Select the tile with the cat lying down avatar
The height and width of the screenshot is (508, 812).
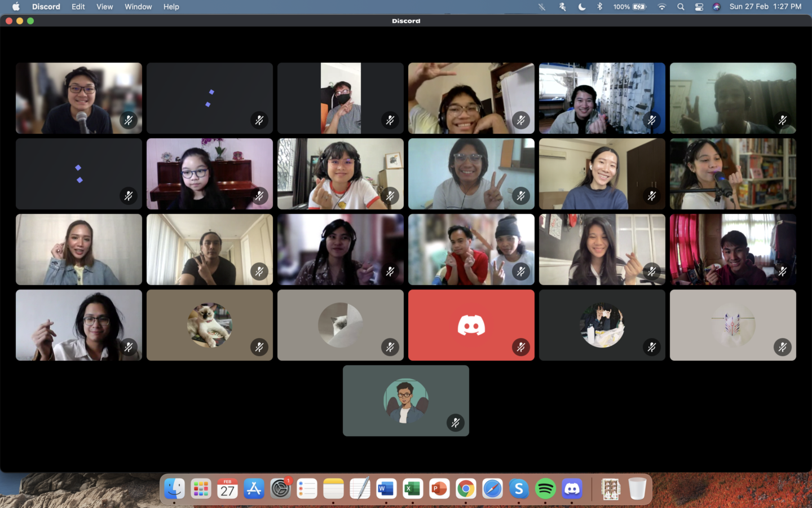pos(209,325)
